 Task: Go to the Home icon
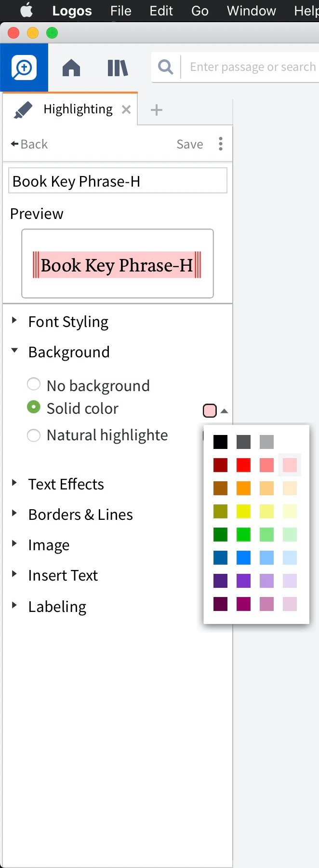pyautogui.click(x=71, y=68)
